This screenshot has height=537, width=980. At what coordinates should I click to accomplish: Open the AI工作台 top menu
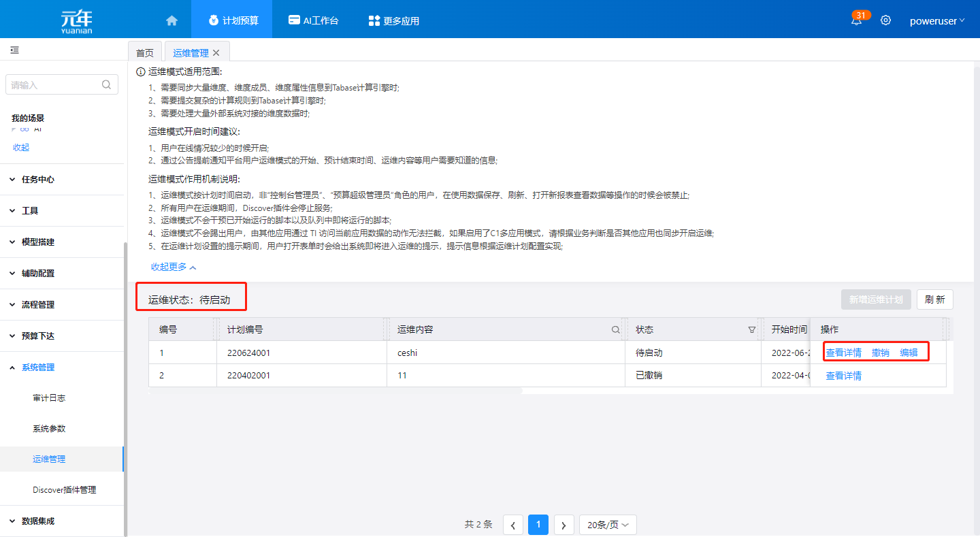pos(313,20)
